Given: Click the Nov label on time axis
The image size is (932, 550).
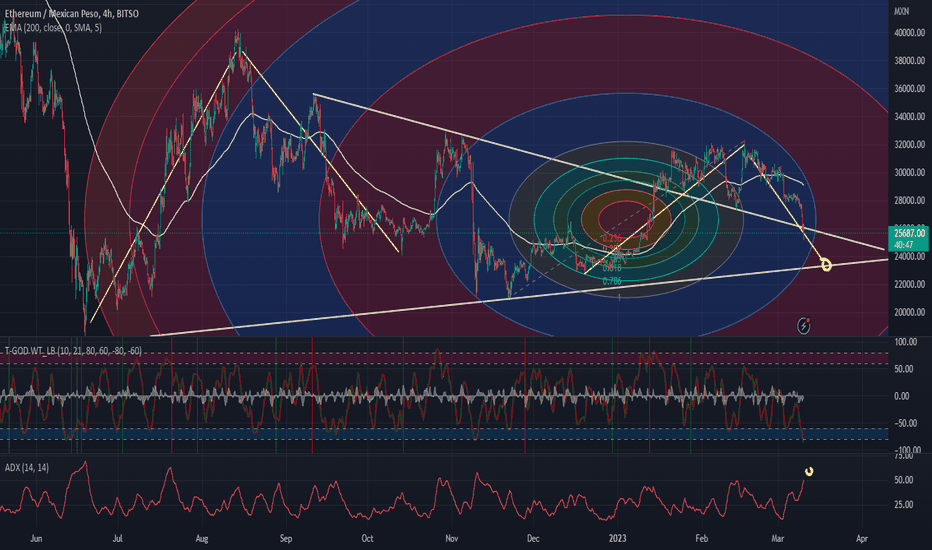Looking at the screenshot, I should pyautogui.click(x=452, y=539).
